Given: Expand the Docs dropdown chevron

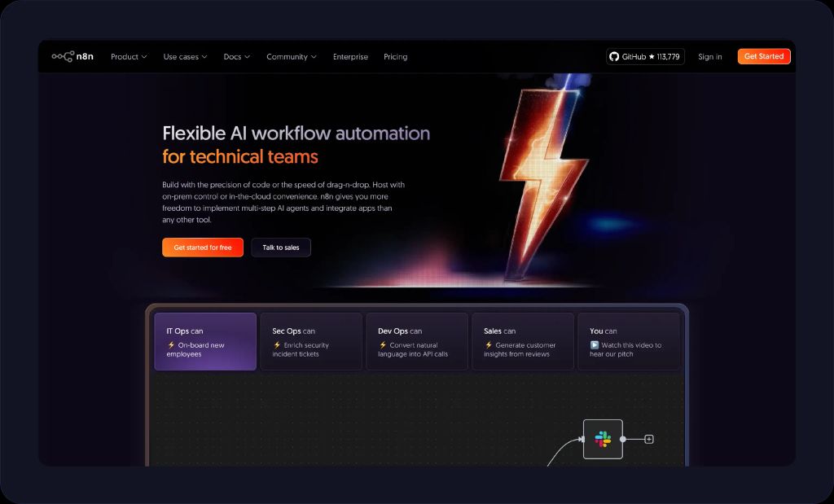Looking at the screenshot, I should click(247, 57).
